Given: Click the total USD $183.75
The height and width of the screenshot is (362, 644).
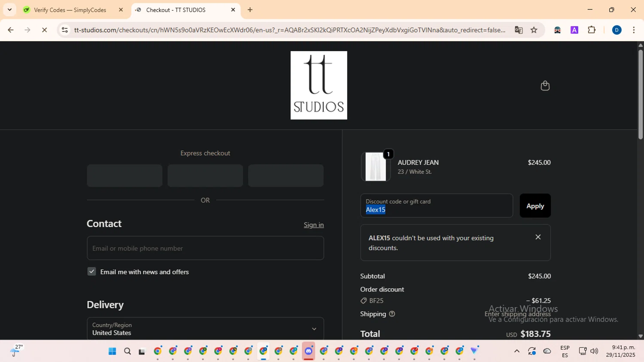Looking at the screenshot, I should point(529,334).
